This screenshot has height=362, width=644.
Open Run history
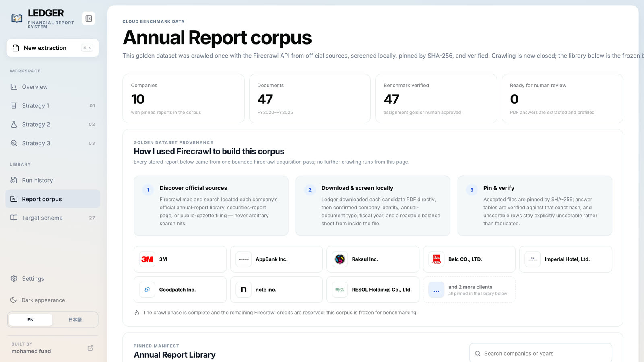click(53, 180)
